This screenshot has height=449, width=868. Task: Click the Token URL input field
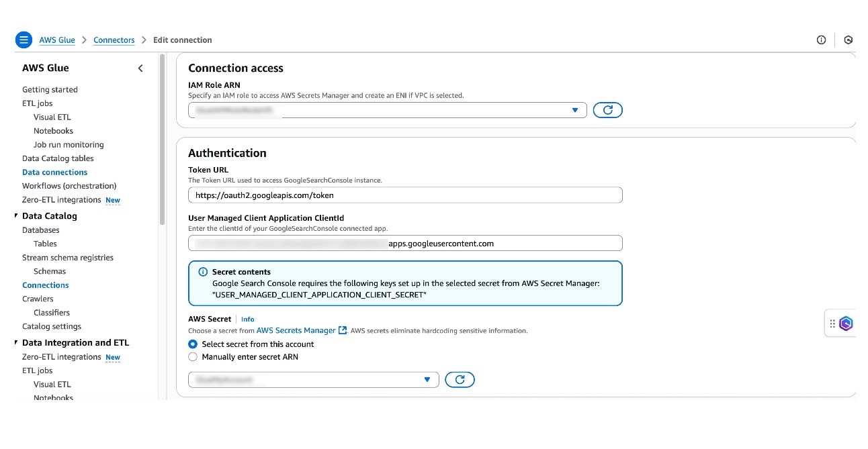click(x=405, y=195)
